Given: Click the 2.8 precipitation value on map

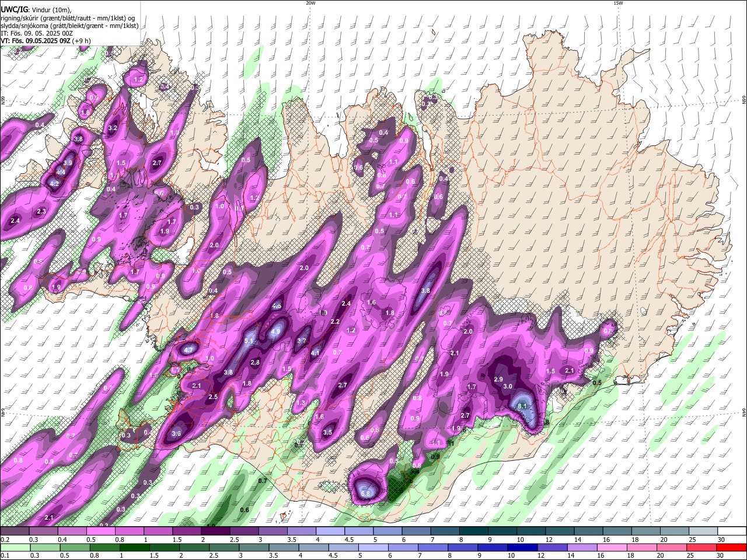Looking at the screenshot, I should click(255, 362).
